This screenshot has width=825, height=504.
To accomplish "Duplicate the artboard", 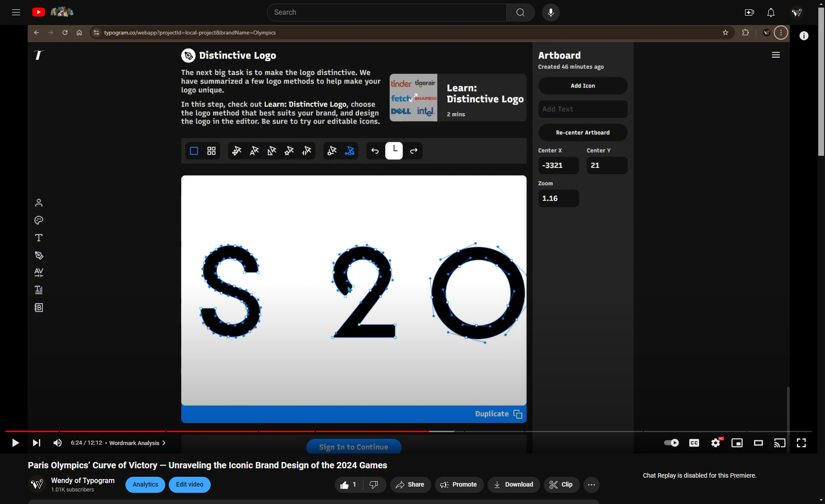I will (x=499, y=414).
